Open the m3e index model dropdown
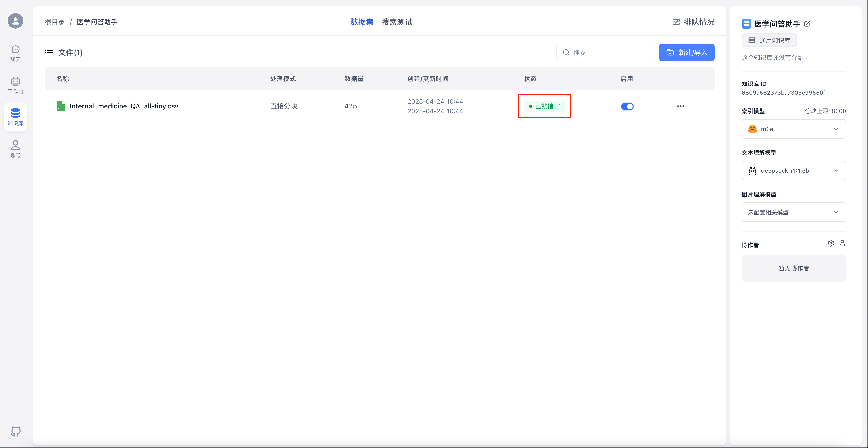Screen dimensions: 868x448 click(x=793, y=129)
